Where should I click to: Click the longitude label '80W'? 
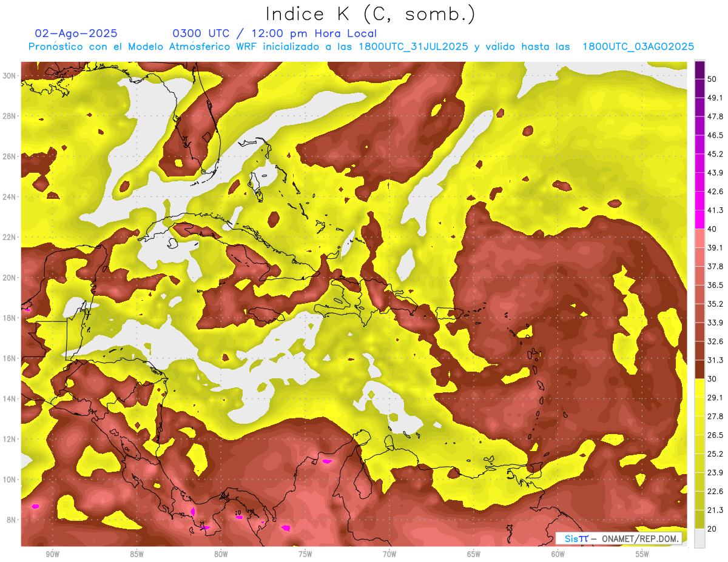click(x=221, y=555)
